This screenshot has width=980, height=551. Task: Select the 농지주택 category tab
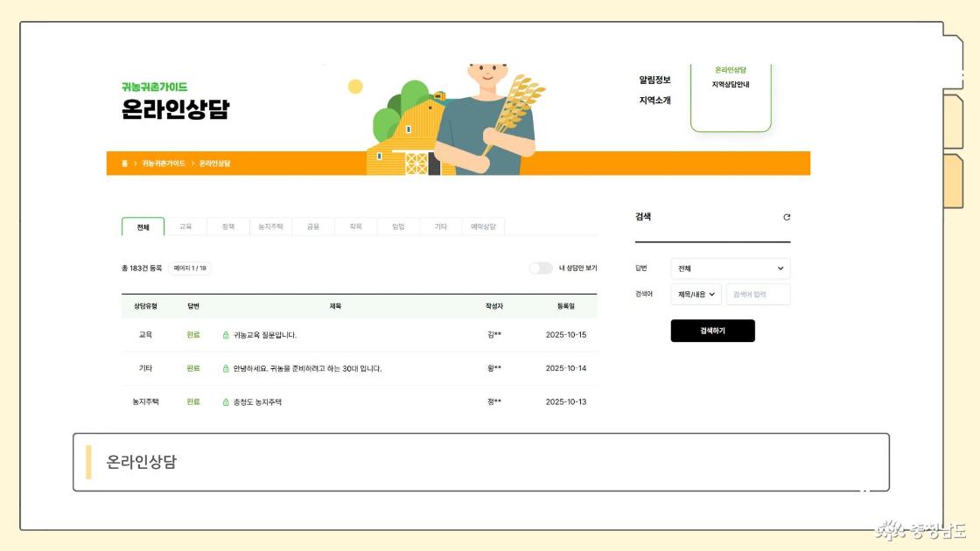270,227
